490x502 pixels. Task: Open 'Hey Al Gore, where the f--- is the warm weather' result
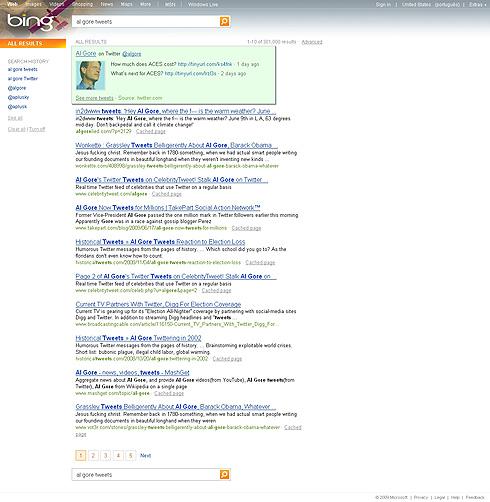175,111
